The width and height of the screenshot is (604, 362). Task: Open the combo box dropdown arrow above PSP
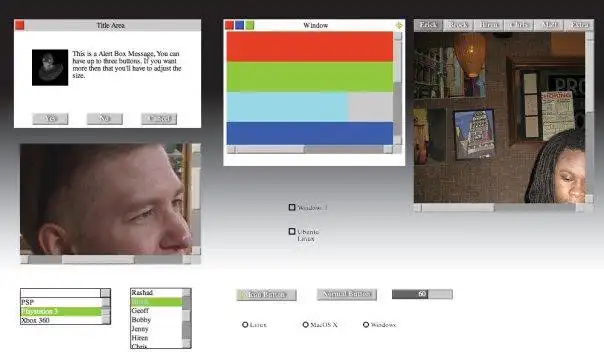pyautogui.click(x=106, y=293)
